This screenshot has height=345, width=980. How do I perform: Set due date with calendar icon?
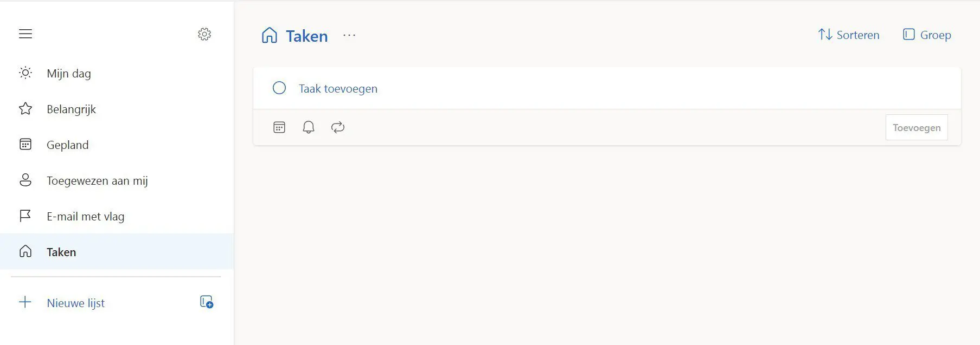(x=279, y=127)
